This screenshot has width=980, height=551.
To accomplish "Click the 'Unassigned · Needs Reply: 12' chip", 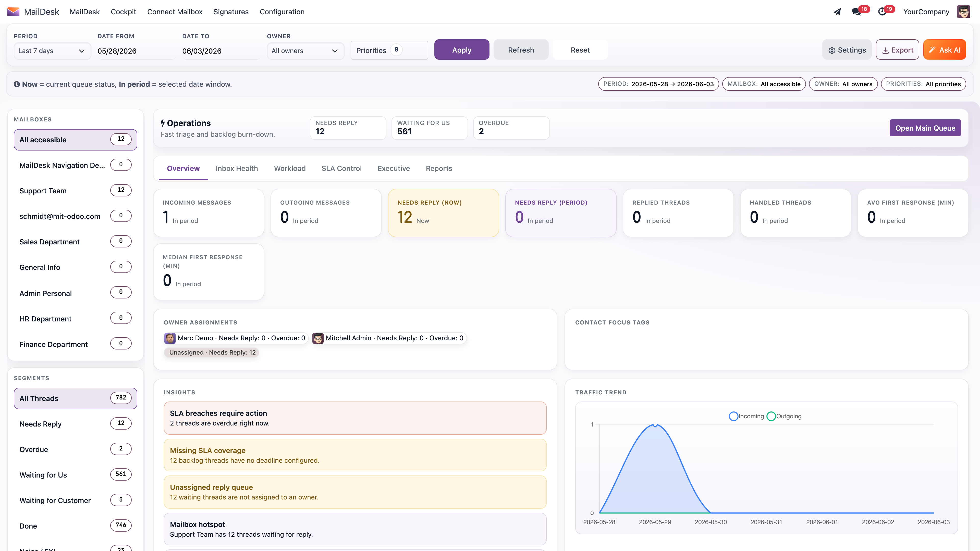I will pos(212,353).
